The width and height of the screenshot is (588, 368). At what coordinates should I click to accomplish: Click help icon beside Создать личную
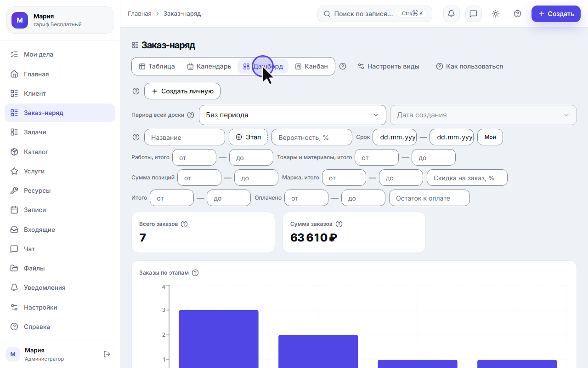[x=136, y=91]
